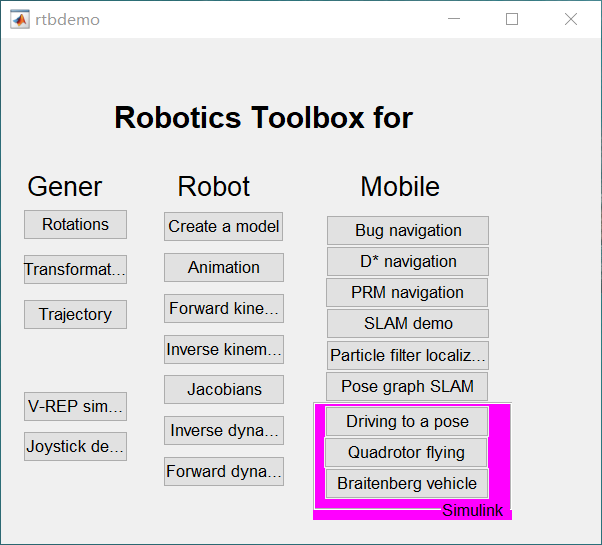The width and height of the screenshot is (602, 545).
Task: Select the Animation demo
Action: pyautogui.click(x=224, y=268)
